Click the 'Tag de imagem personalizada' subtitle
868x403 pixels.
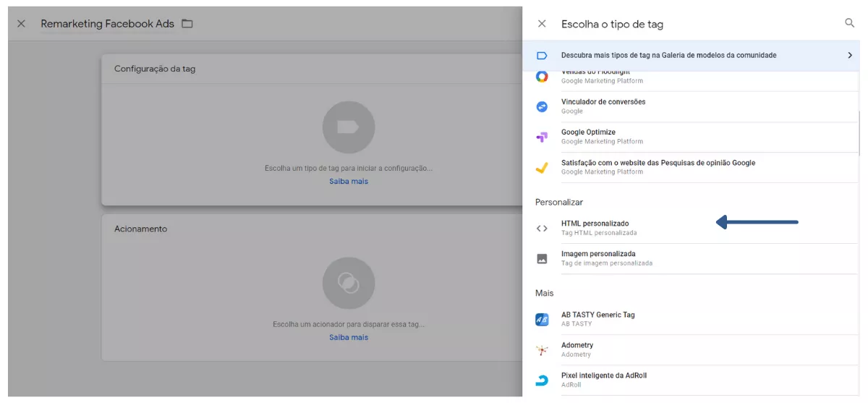607,263
